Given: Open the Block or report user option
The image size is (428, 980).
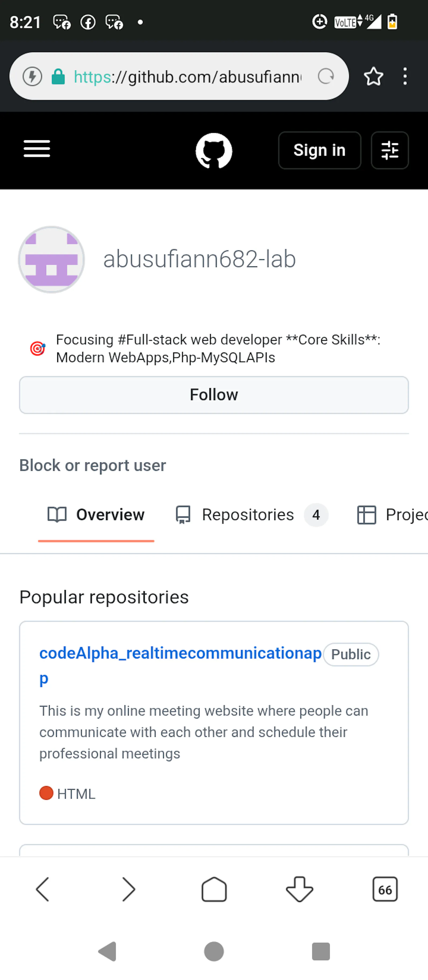Looking at the screenshot, I should 93,465.
